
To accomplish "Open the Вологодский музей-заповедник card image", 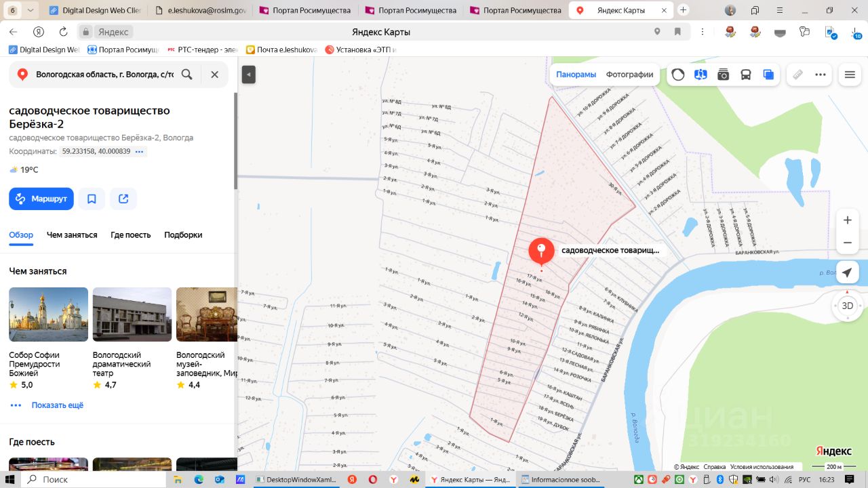I will (x=206, y=314).
